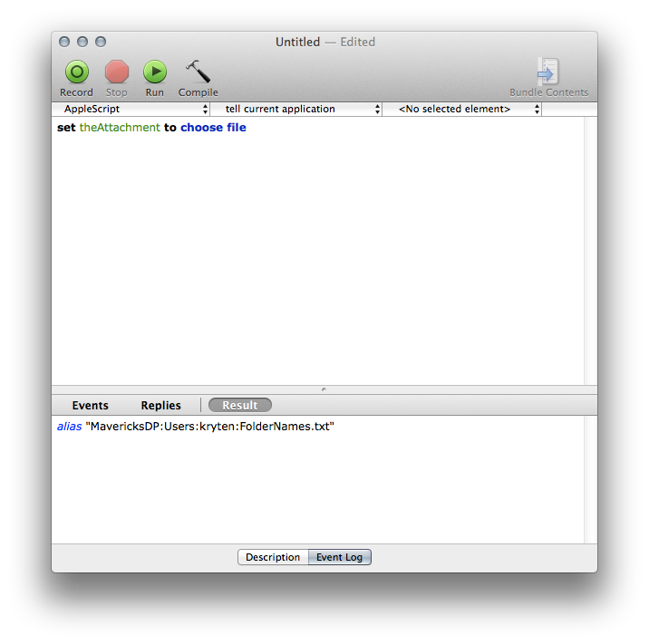Select the Result tab
The height and width of the screenshot is (644, 649).
pyautogui.click(x=240, y=406)
